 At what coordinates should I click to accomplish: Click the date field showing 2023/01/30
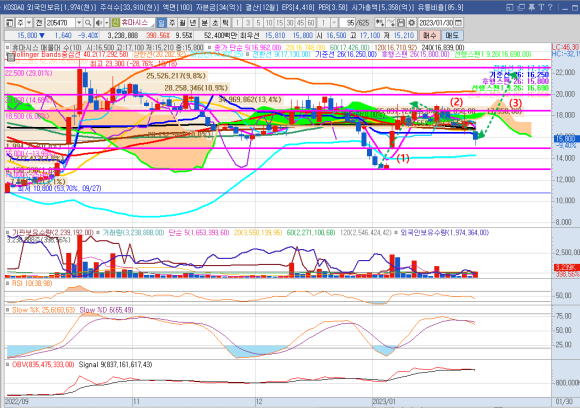pyautogui.click(x=436, y=23)
